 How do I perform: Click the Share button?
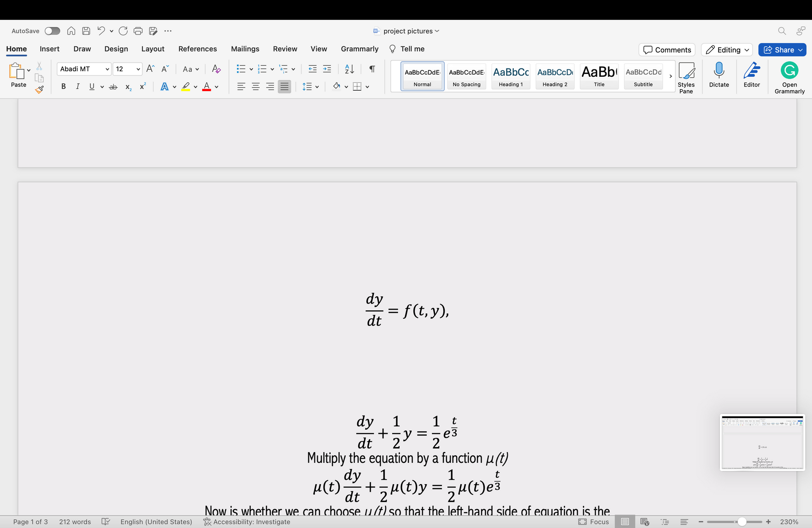tap(782, 50)
